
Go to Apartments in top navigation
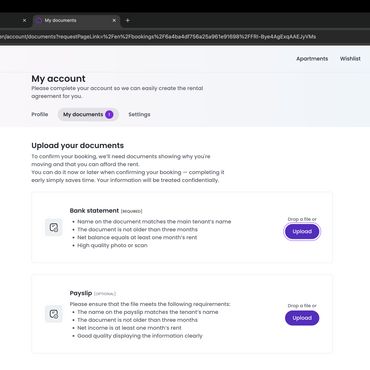312,59
